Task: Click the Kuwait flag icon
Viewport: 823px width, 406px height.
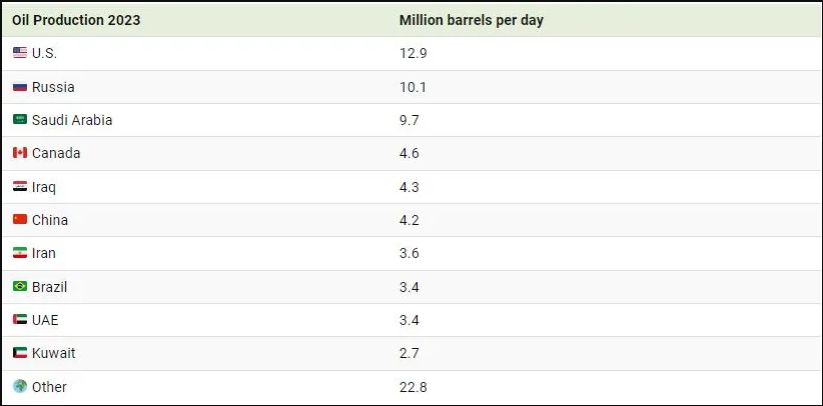Action: pyautogui.click(x=20, y=353)
